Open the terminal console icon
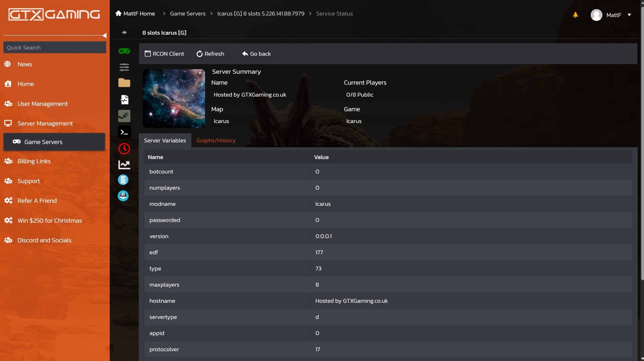Viewport: 644px width, 361px height. coord(124,132)
